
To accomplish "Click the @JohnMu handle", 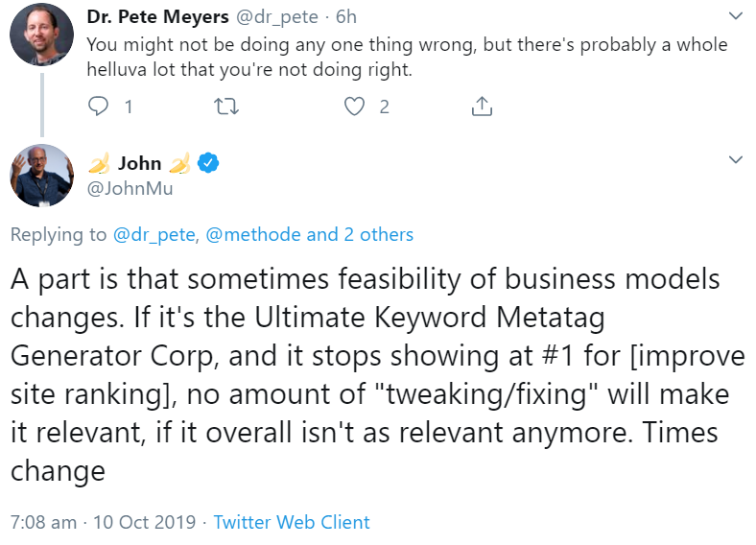I will click(x=130, y=188).
